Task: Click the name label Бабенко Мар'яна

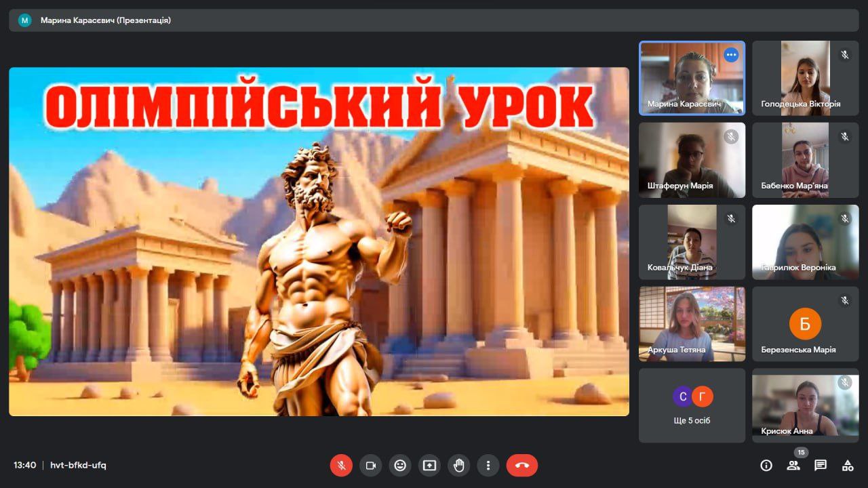Action: click(x=794, y=186)
